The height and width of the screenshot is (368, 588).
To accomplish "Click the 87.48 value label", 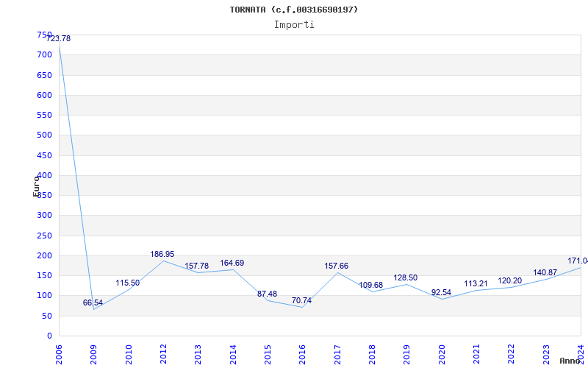I will tap(267, 294).
